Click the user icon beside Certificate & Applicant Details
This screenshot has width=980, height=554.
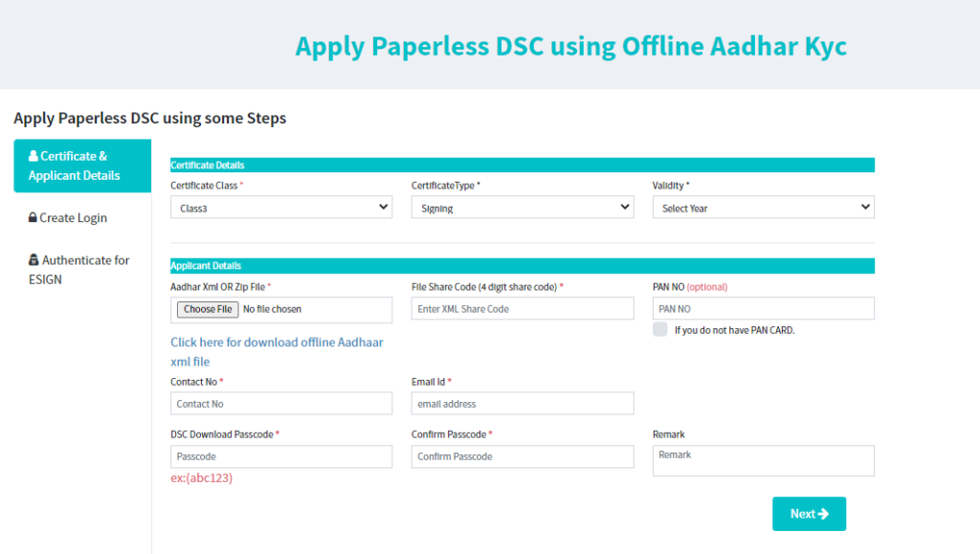(33, 156)
